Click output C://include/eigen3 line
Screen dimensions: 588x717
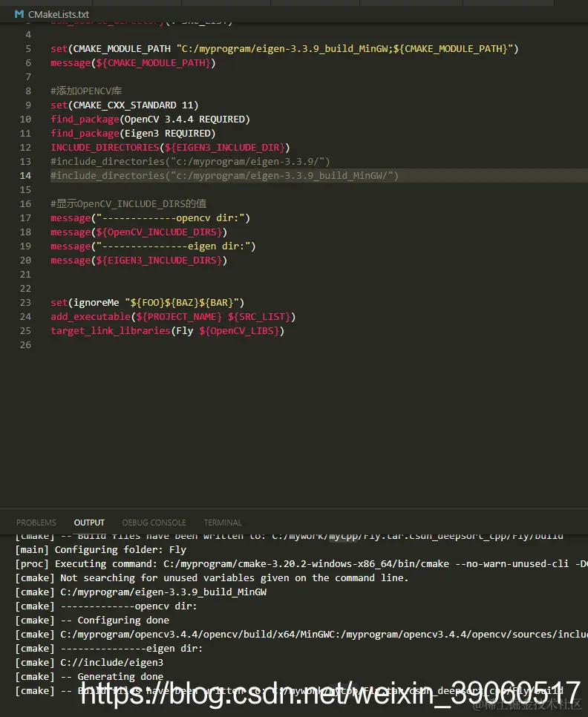89,663
